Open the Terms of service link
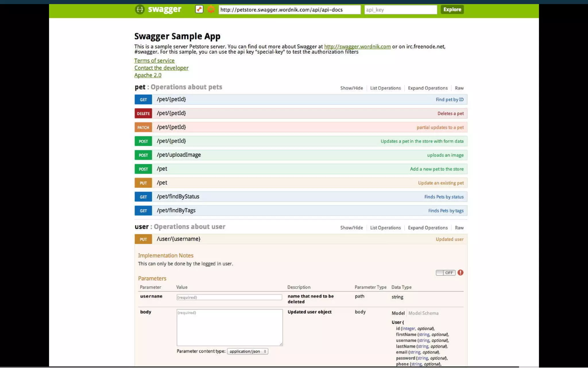 pyautogui.click(x=154, y=61)
